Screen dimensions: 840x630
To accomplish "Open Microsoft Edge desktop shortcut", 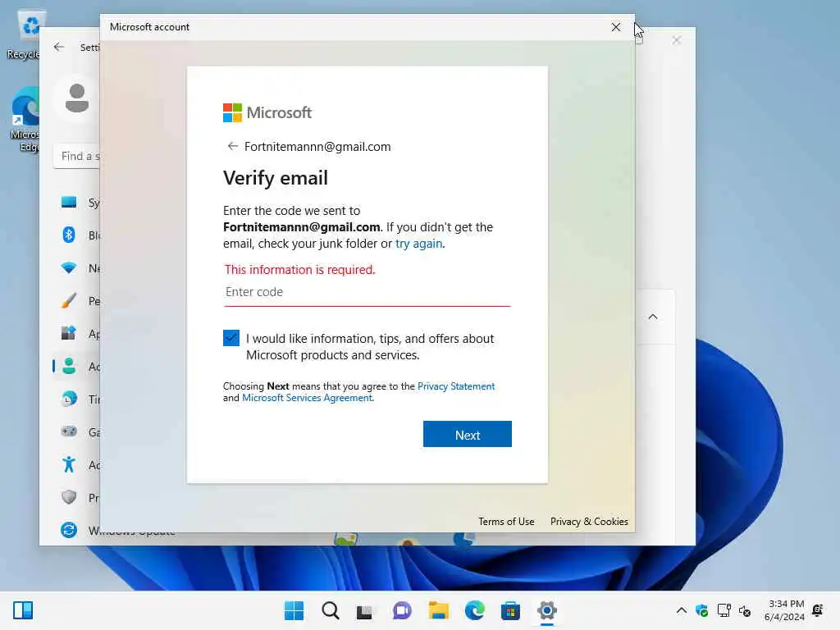I will tap(25, 120).
